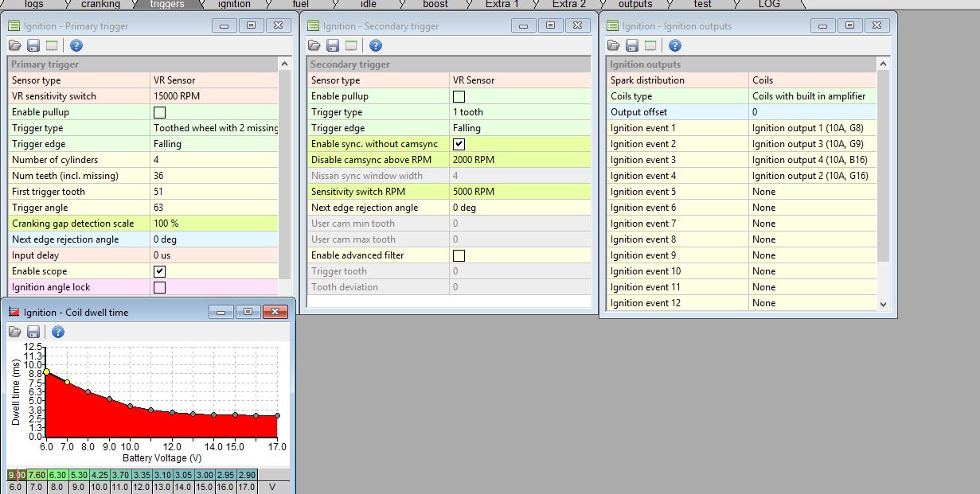Save the Primary trigger settings via floppy icon
This screenshot has width=980, height=494.
tap(33, 45)
